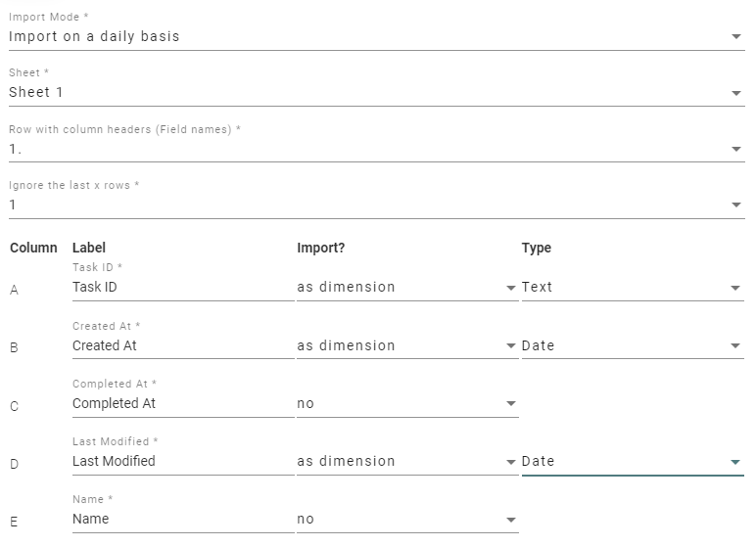This screenshot has height=547, width=756.
Task: Open Import dropdown for Name row
Action: pyautogui.click(x=406, y=519)
